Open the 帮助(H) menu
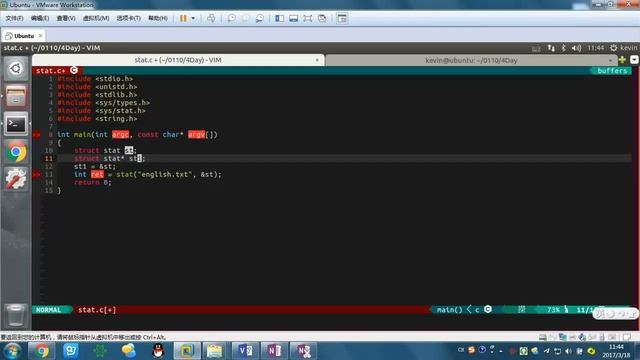Image resolution: width=640 pixels, height=360 pixels. point(158,18)
